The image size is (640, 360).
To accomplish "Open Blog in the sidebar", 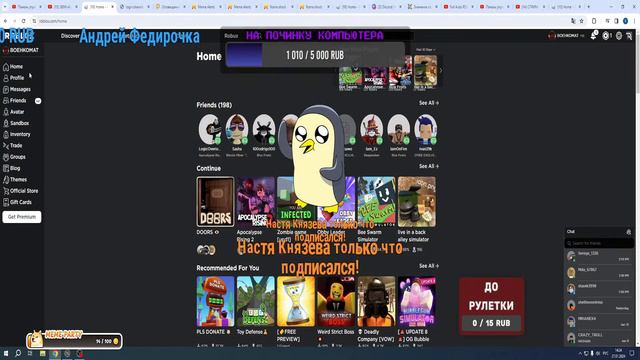I will tap(12, 168).
